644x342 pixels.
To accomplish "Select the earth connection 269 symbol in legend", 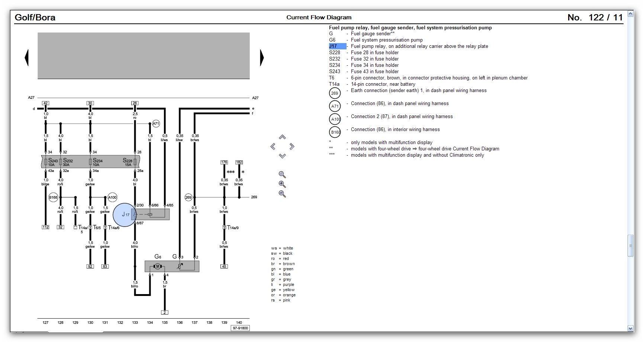I will pyautogui.click(x=335, y=93).
